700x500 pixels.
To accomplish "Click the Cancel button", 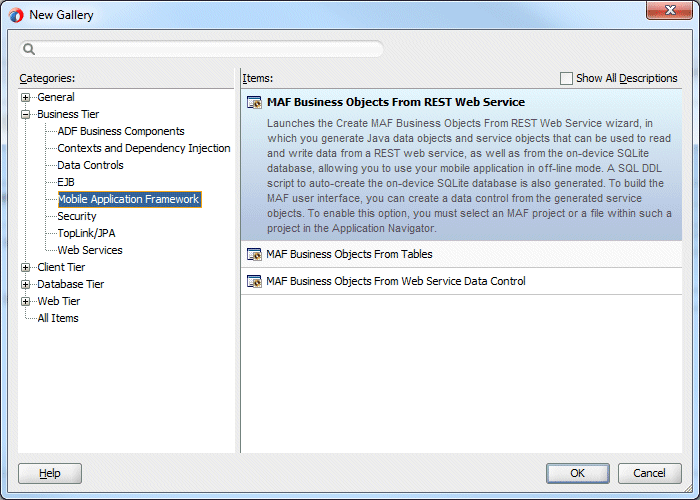I will click(650, 473).
